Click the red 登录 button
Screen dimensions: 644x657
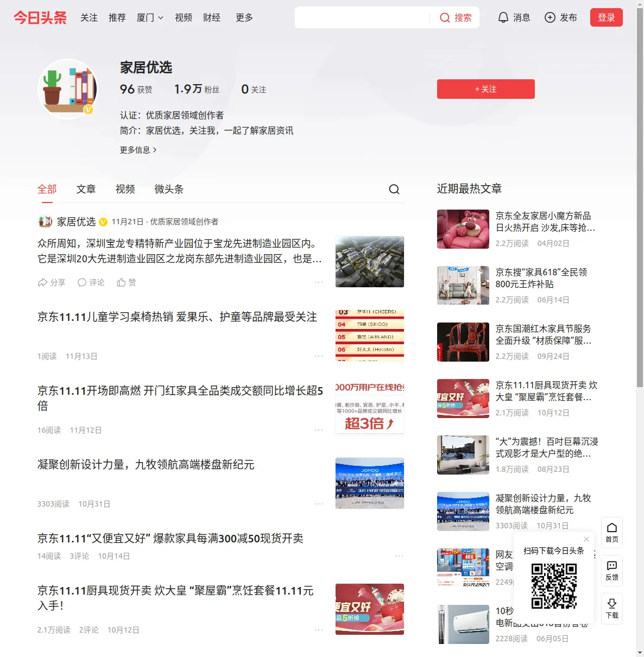pyautogui.click(x=607, y=17)
